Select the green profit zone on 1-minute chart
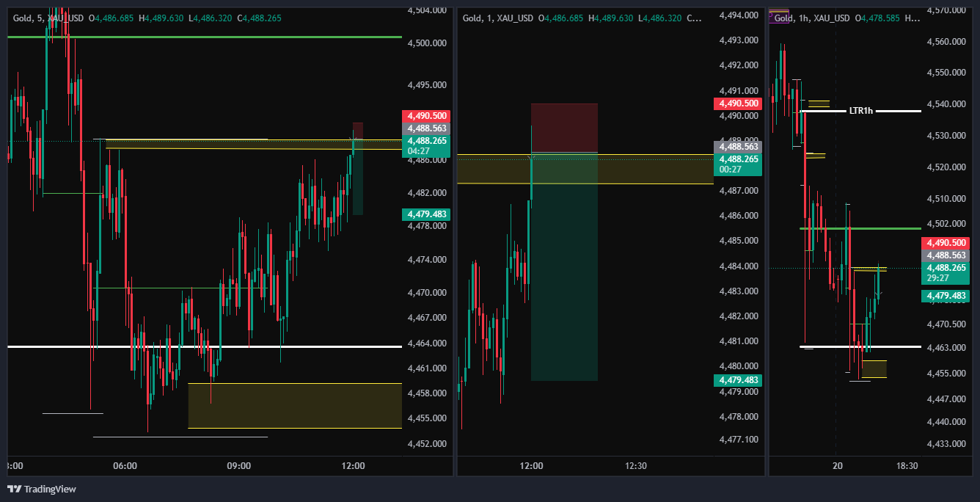This screenshot has width=980, height=502. 564,266
